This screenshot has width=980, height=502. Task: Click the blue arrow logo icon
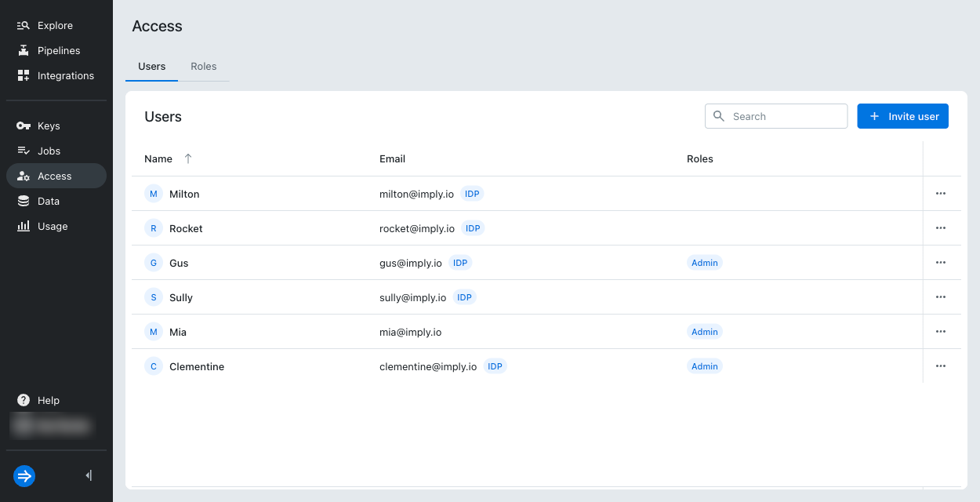point(24,475)
